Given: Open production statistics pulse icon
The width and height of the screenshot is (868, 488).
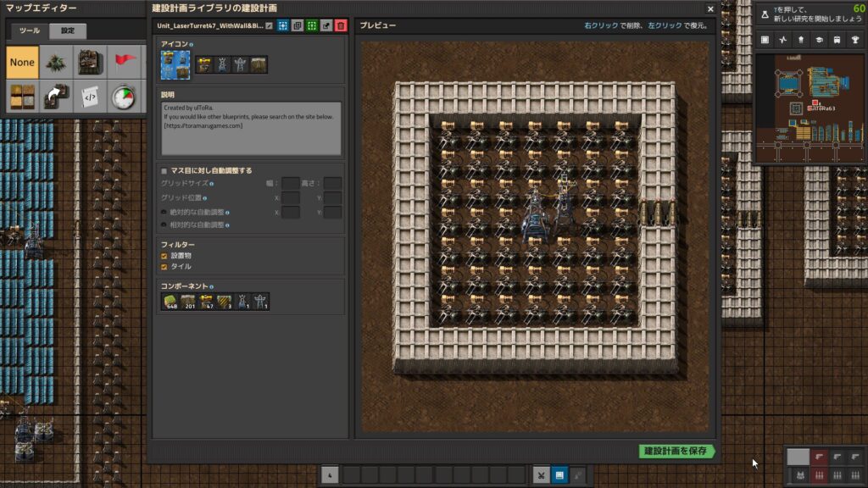Looking at the screenshot, I should pyautogui.click(x=782, y=40).
